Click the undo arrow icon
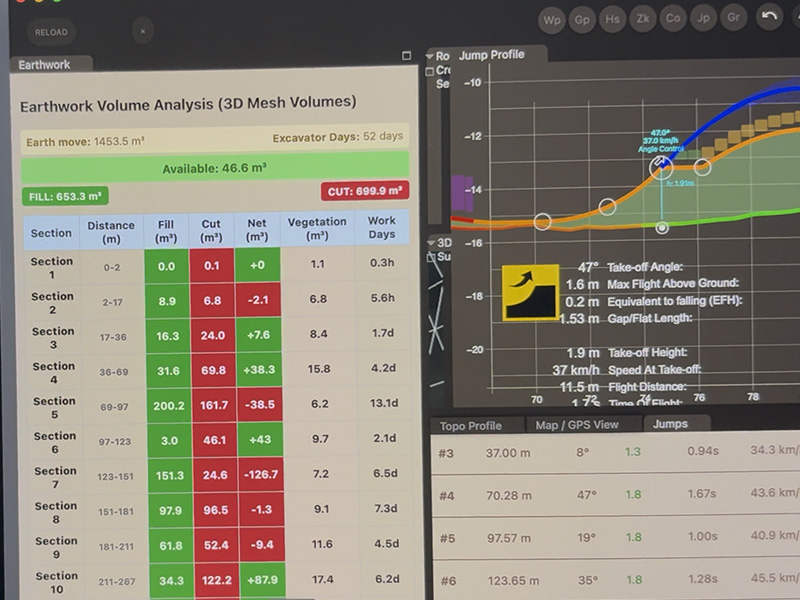800x600 pixels. [769, 17]
